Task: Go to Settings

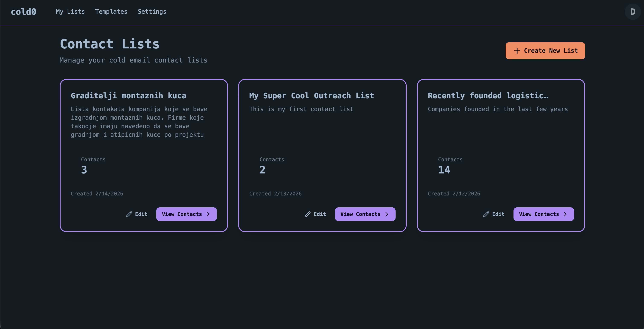Action: (152, 12)
